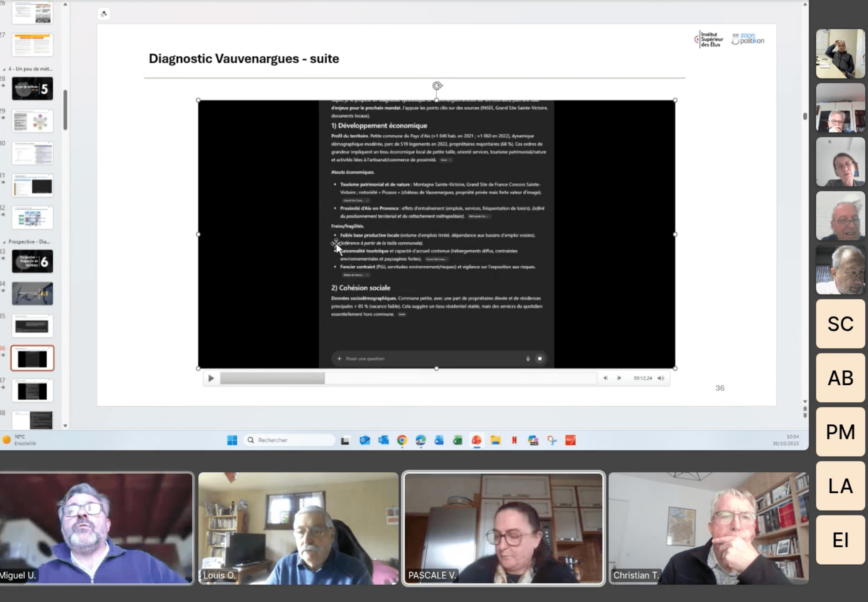
Task: Open the taskbar clock showing 10:04
Action: [x=786, y=440]
